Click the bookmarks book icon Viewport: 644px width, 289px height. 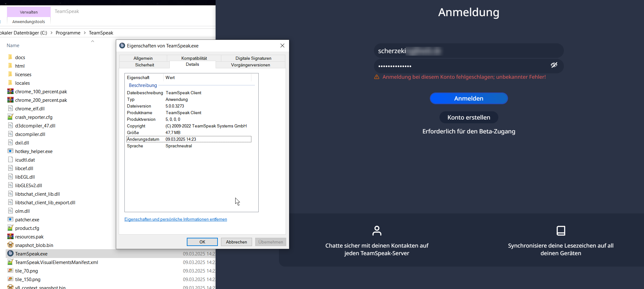561,231
